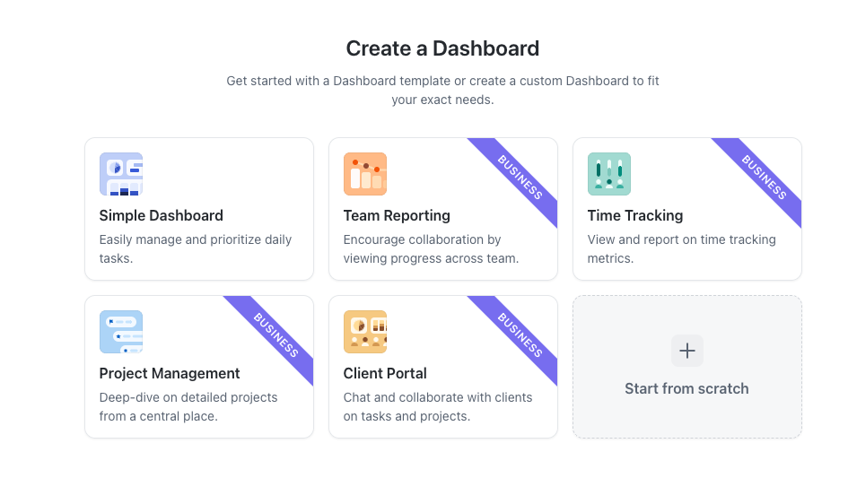This screenshot has width=848, height=504.
Task: Select the Simple Dashboard title
Action: pos(162,215)
